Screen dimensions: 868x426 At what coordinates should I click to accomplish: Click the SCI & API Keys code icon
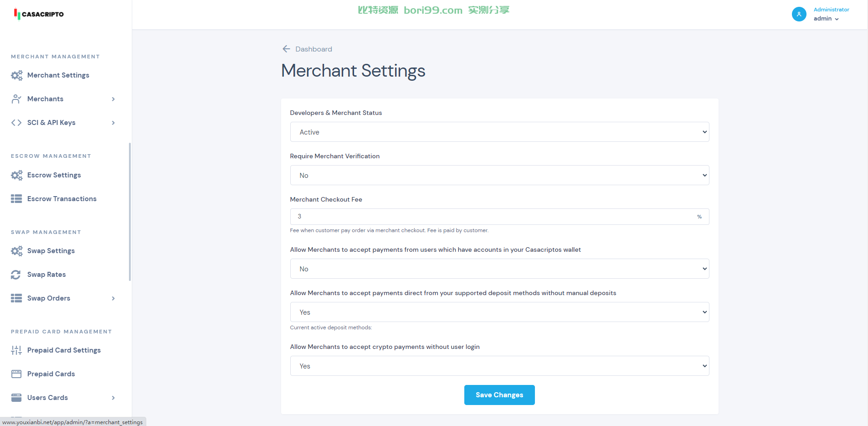[x=16, y=123]
